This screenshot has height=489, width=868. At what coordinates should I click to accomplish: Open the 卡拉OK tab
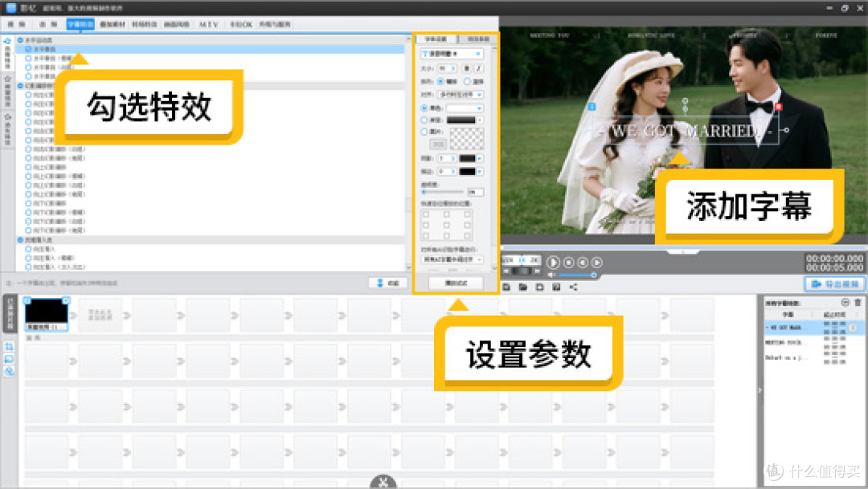[241, 24]
